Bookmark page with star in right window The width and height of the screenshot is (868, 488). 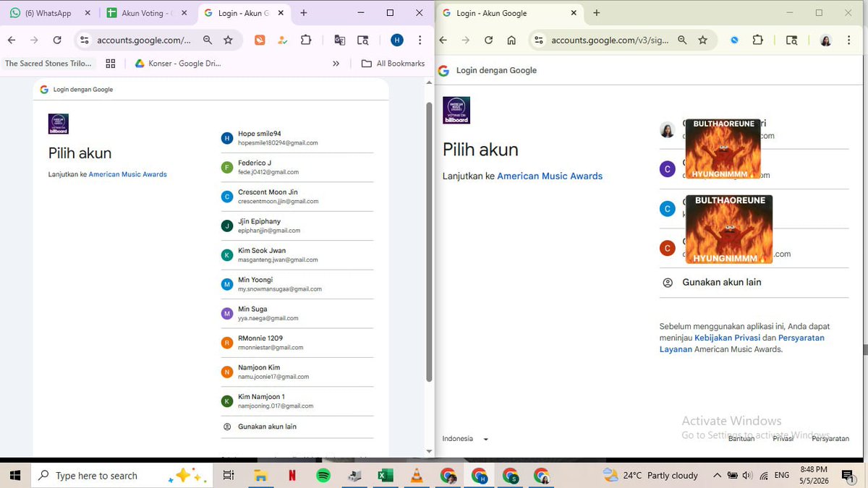tap(702, 40)
